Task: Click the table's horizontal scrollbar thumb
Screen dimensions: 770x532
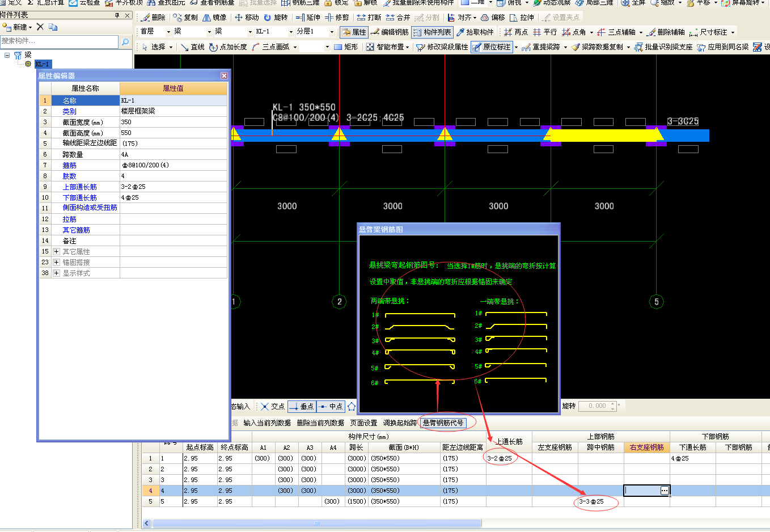Action: pos(317,523)
